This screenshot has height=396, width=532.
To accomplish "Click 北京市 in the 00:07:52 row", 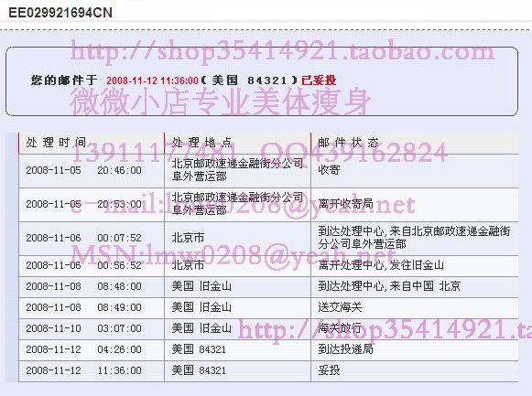I will pos(188,238).
